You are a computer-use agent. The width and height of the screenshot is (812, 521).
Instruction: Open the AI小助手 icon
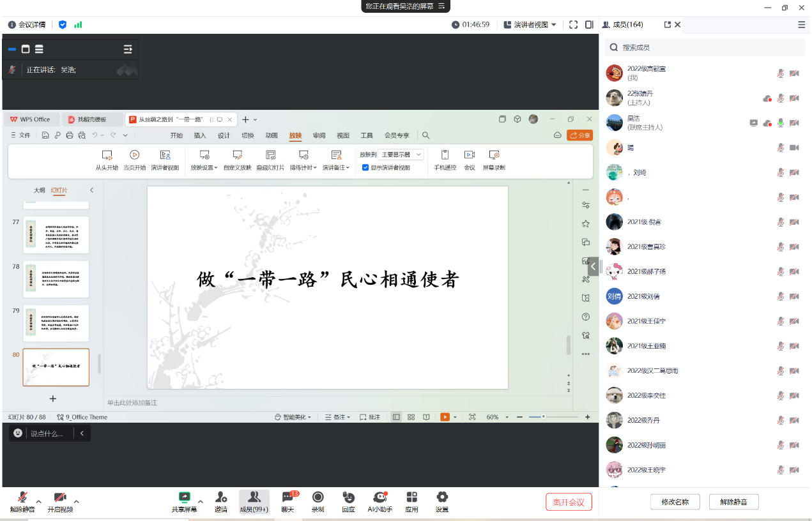[379, 497]
